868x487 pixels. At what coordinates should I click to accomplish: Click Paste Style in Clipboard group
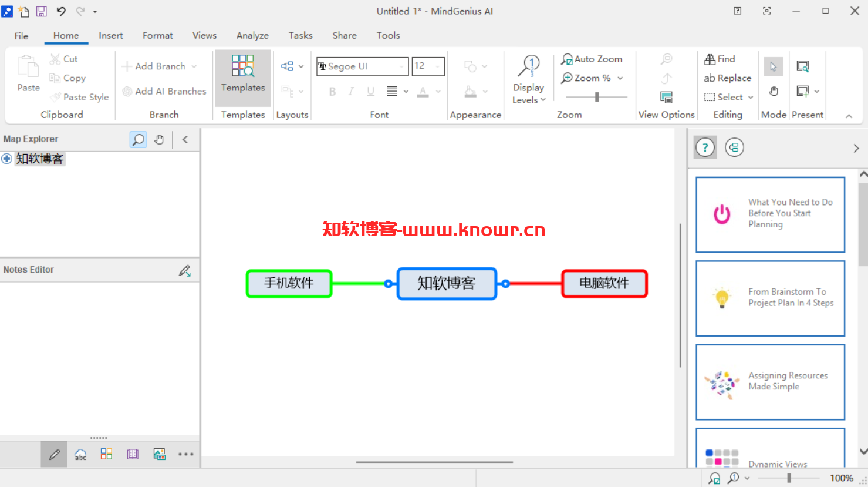click(x=80, y=97)
